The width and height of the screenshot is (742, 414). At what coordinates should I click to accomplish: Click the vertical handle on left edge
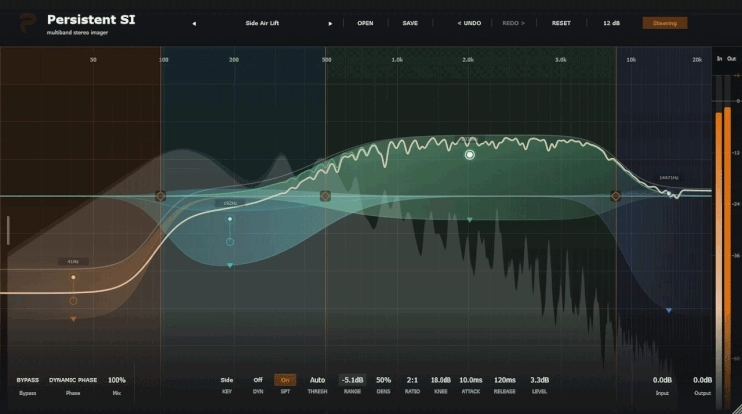coord(8,230)
